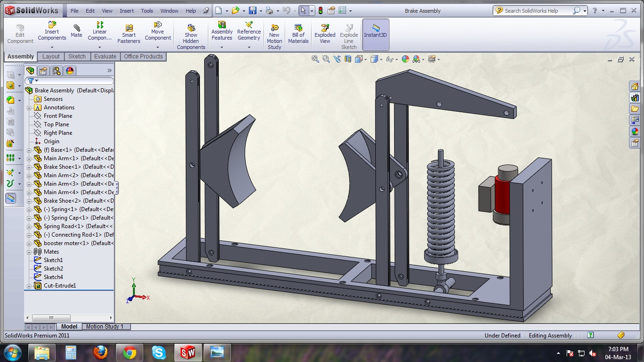Open Skype from the taskbar
Image resolution: width=644 pixels, height=362 pixels.
[x=159, y=353]
